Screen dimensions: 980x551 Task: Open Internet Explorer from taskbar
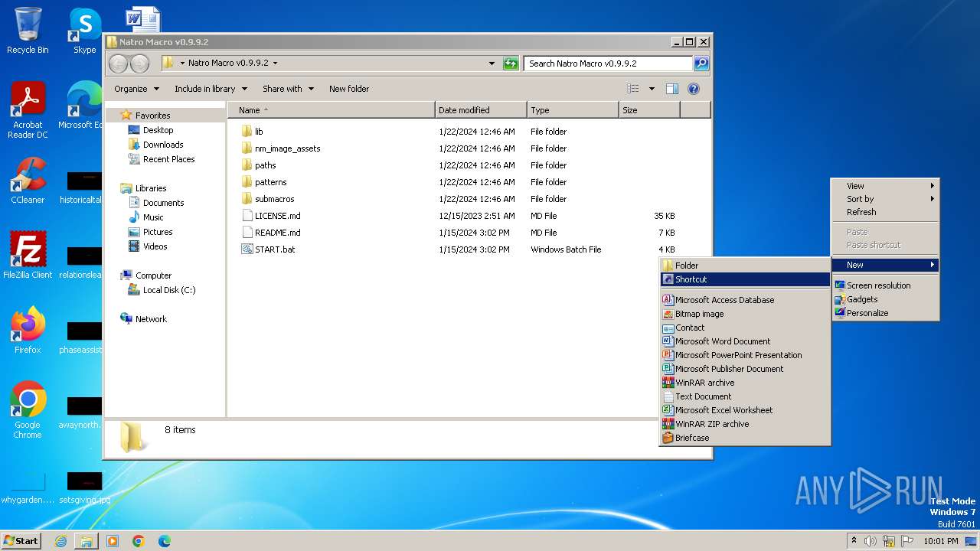(x=60, y=541)
